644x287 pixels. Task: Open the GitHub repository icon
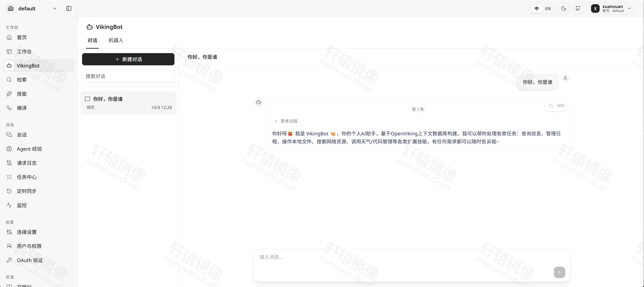(578, 8)
